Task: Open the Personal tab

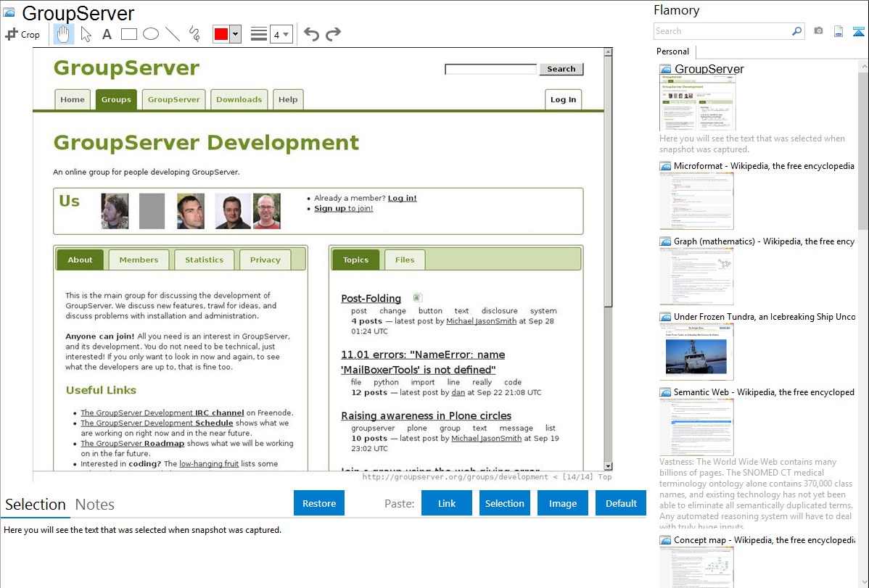Action: point(673,51)
